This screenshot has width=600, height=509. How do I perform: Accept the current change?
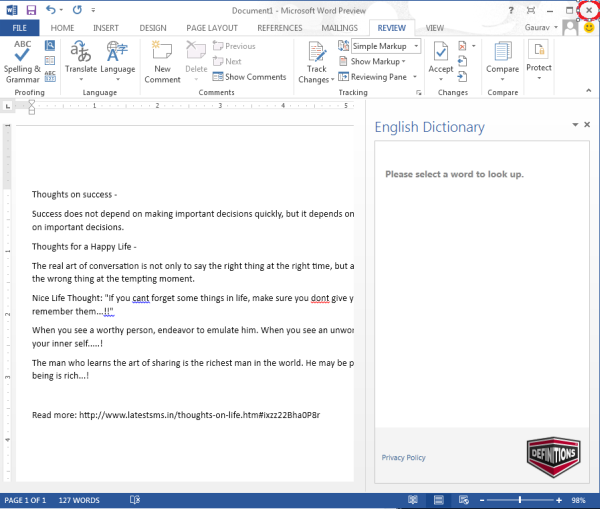coord(440,57)
